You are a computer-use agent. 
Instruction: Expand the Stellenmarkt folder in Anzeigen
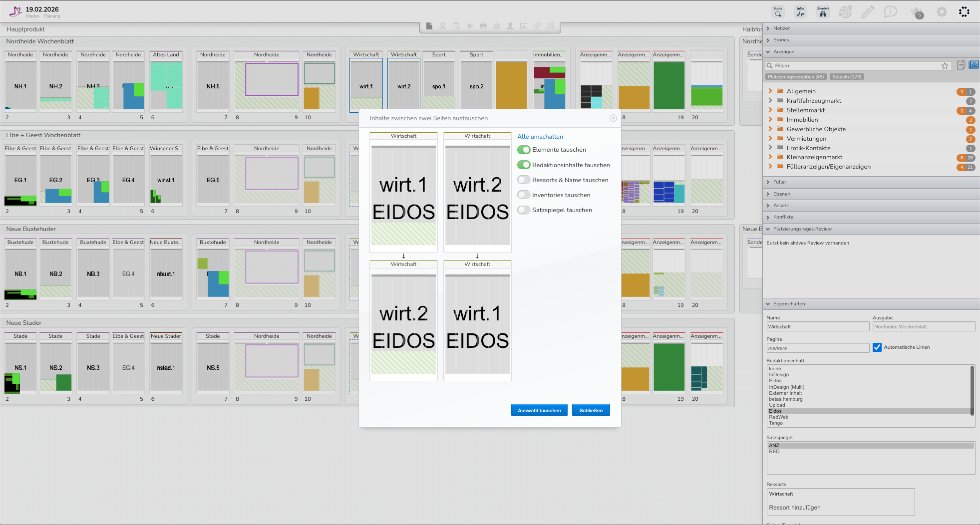coord(770,110)
